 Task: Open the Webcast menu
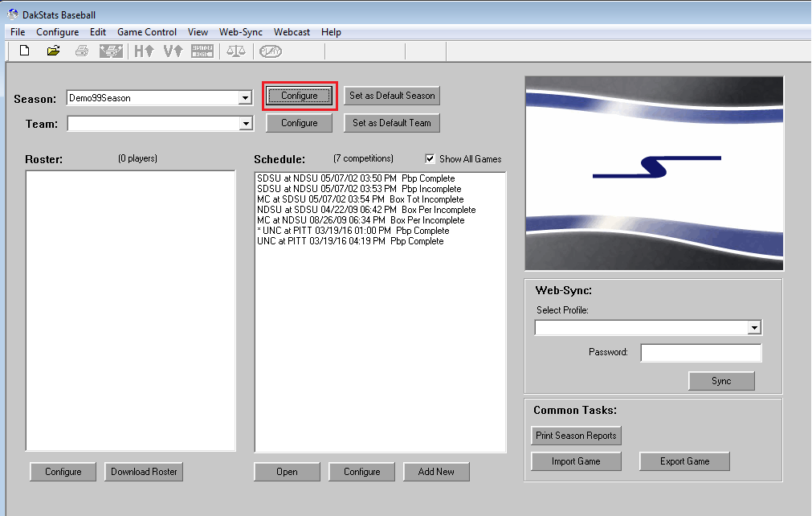(x=292, y=32)
